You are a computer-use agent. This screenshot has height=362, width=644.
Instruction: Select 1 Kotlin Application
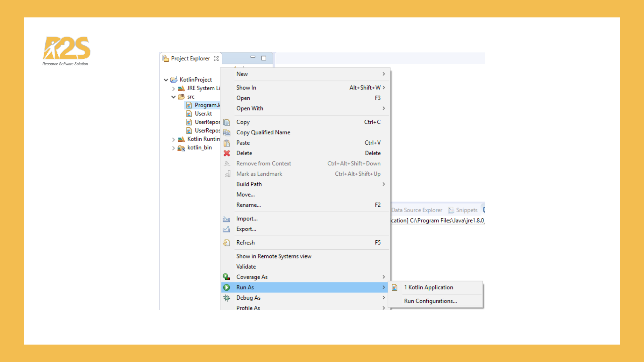428,287
